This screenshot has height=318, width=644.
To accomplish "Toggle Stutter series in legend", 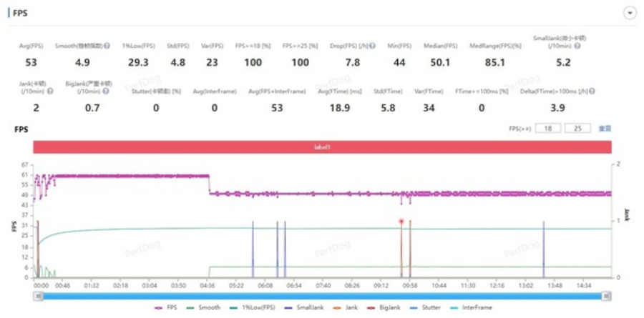I will tap(426, 308).
